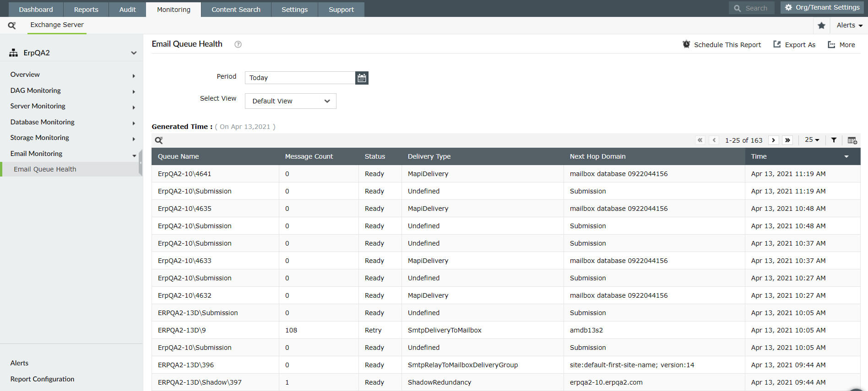This screenshot has width=868, height=391.
Task: Click the search icon above the table
Action: [x=159, y=140]
